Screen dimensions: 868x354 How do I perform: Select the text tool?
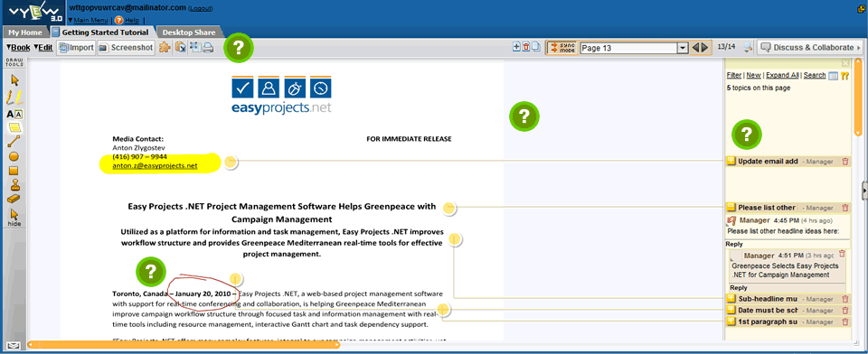tap(14, 115)
